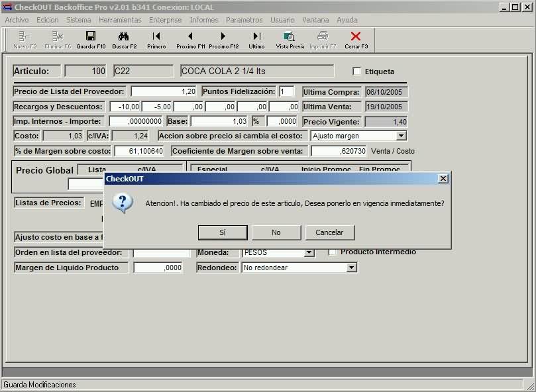Toggle the Producto Intermedio checkbox

332,252
